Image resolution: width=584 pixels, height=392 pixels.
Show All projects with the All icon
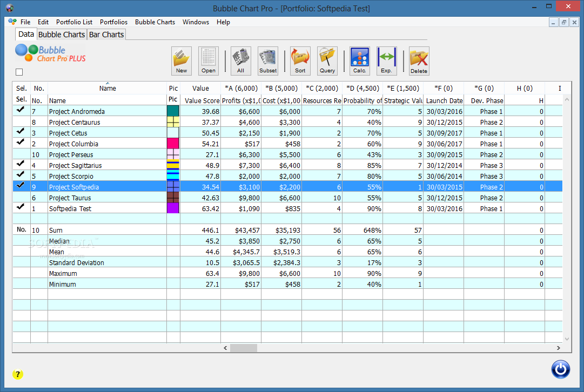click(x=240, y=60)
